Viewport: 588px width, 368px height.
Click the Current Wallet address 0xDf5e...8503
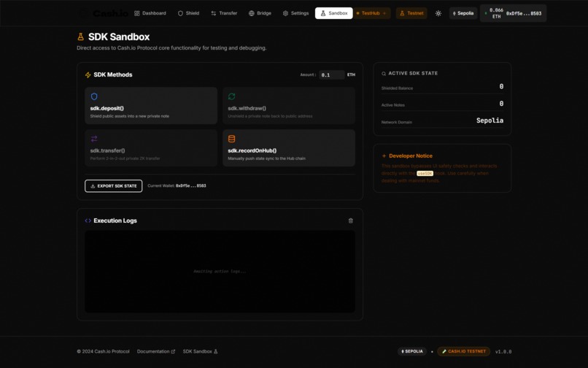click(x=191, y=186)
